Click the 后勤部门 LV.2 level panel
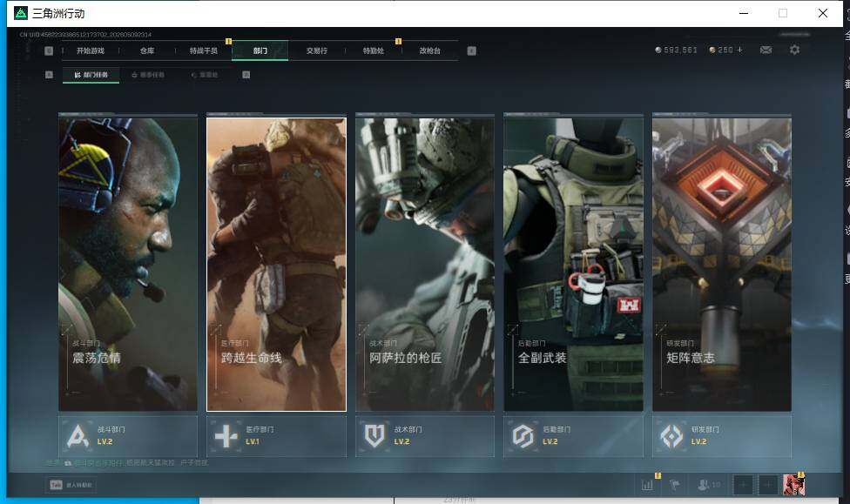 click(574, 436)
